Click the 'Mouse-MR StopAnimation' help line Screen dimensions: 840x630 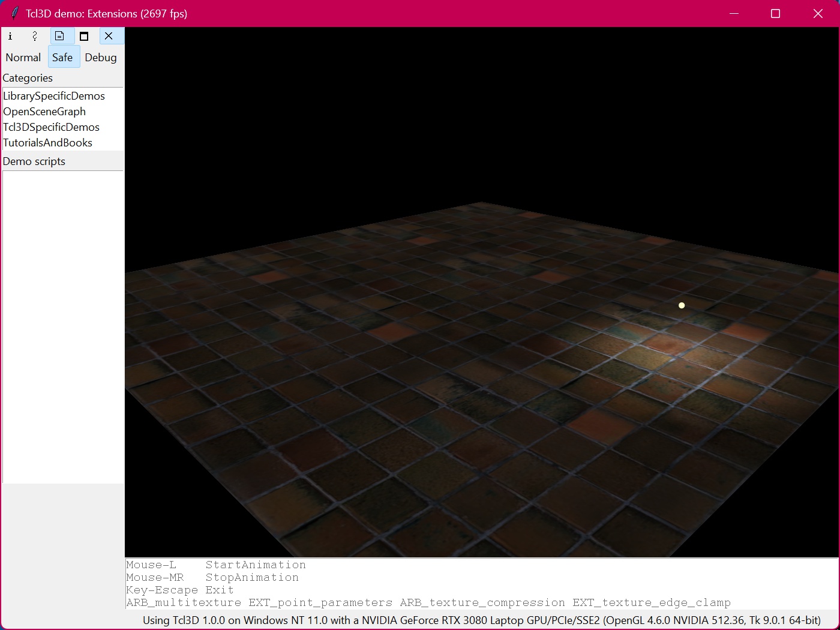[212, 577]
